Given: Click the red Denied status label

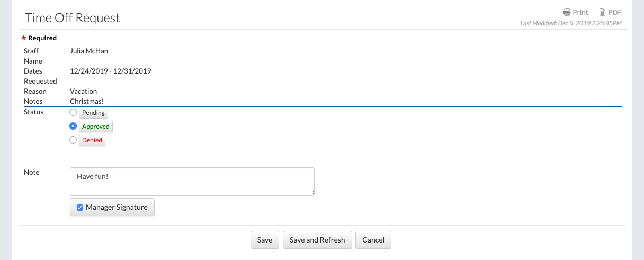Looking at the screenshot, I should 92,140.
